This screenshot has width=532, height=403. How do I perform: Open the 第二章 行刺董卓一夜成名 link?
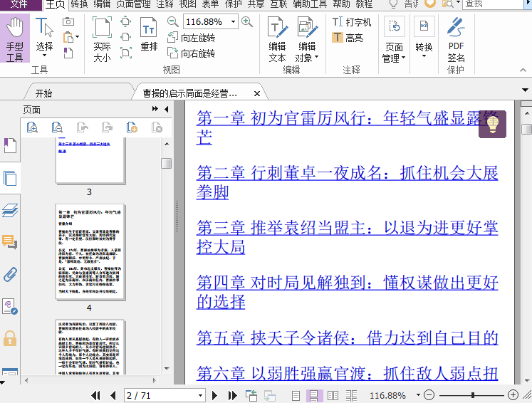[348, 182]
